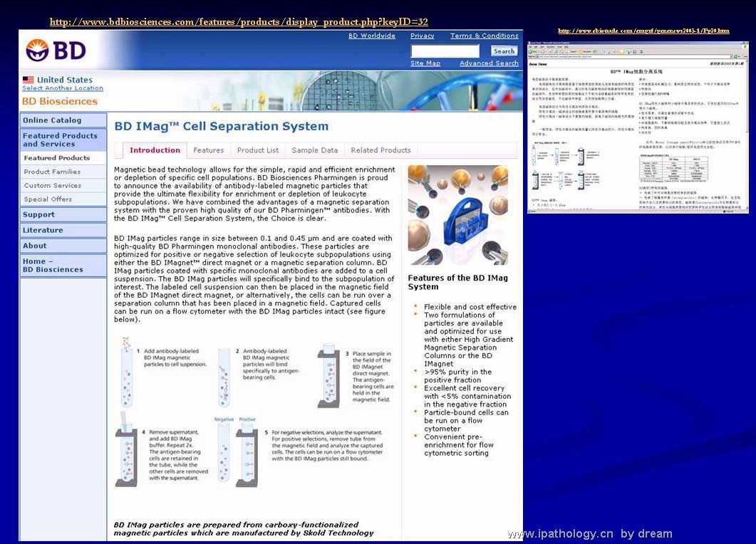Switch to the Product List tab
The image size is (756, 544).
[x=257, y=150]
